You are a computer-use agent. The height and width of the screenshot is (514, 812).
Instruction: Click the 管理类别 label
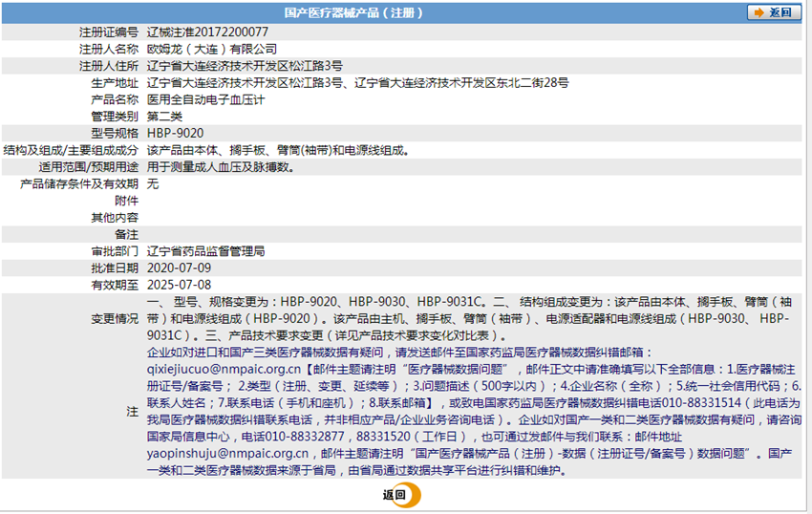click(x=115, y=117)
